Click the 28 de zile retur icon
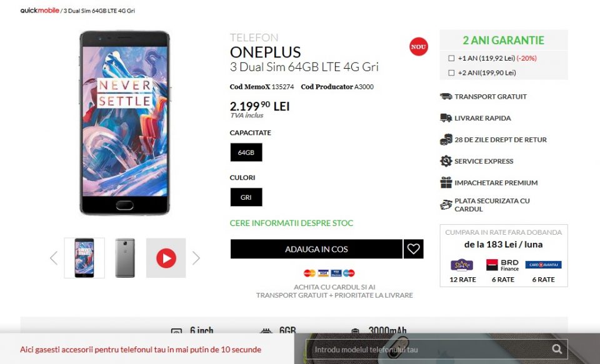Viewport: 600px width, 364px height. coord(446,140)
